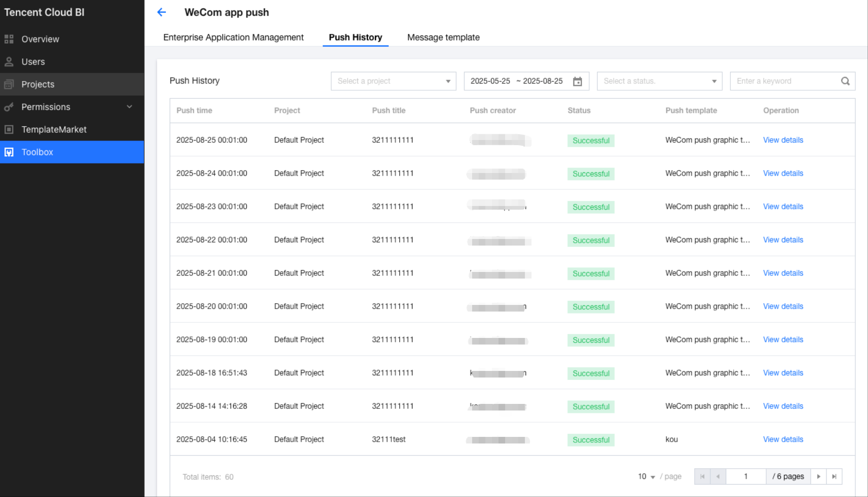Switch to the Message template tab
868x497 pixels.
(443, 37)
